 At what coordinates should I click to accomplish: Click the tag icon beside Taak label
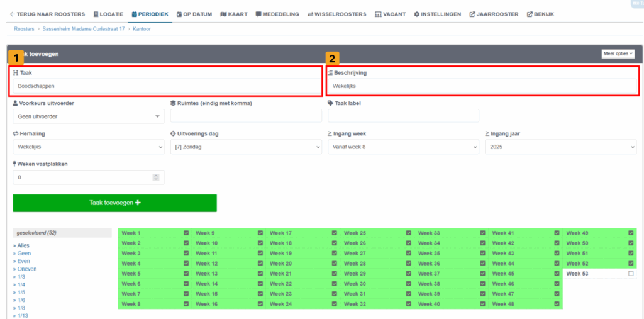pos(331,103)
